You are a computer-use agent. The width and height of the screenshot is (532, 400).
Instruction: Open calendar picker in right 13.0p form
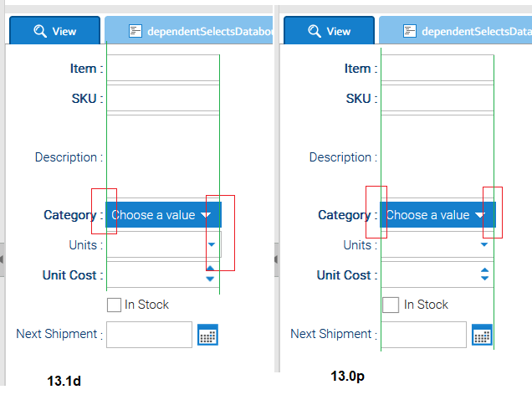pos(482,335)
